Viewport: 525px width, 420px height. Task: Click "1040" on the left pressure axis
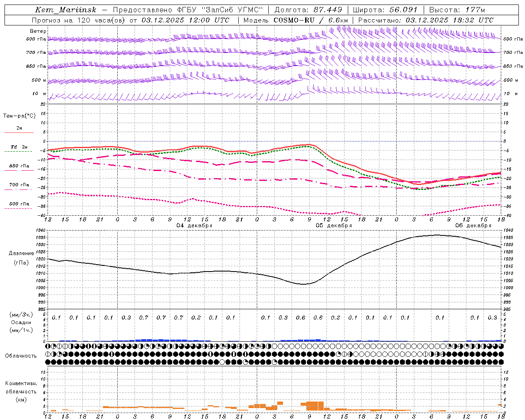coord(41,231)
